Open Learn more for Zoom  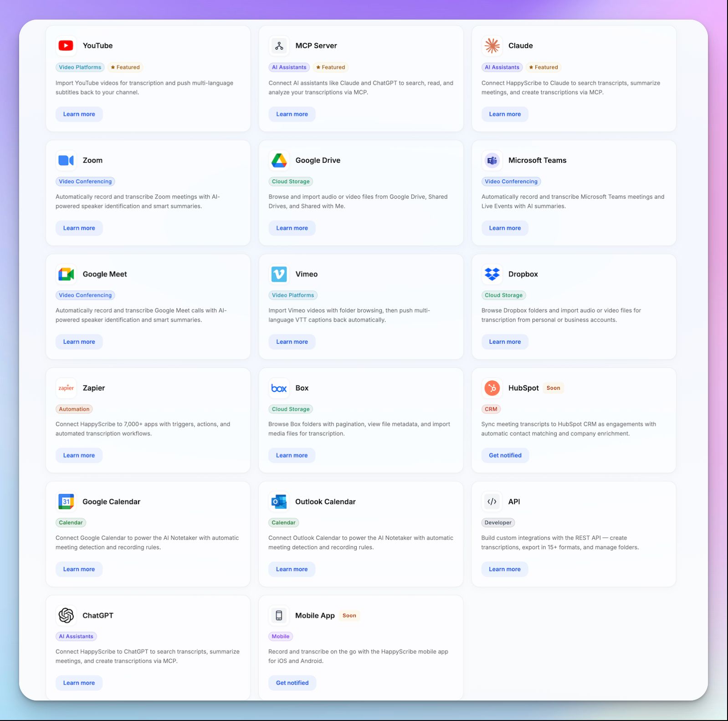point(79,228)
